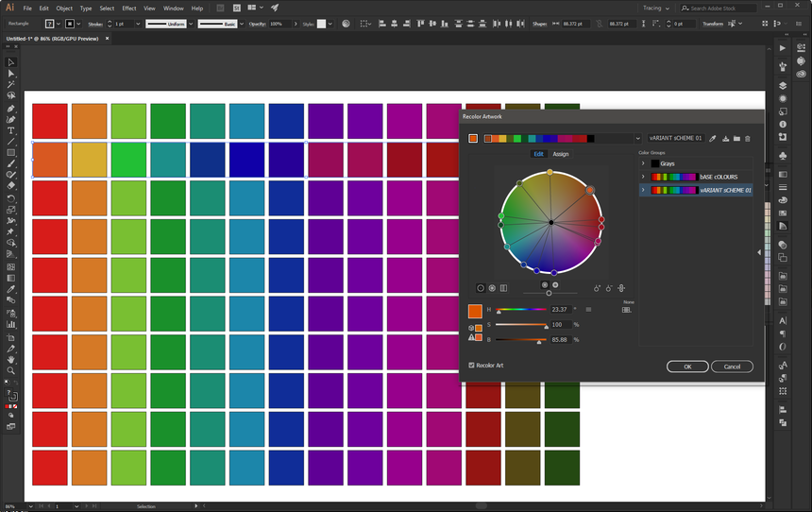
Task: Click the new color group folder icon
Action: (x=736, y=139)
